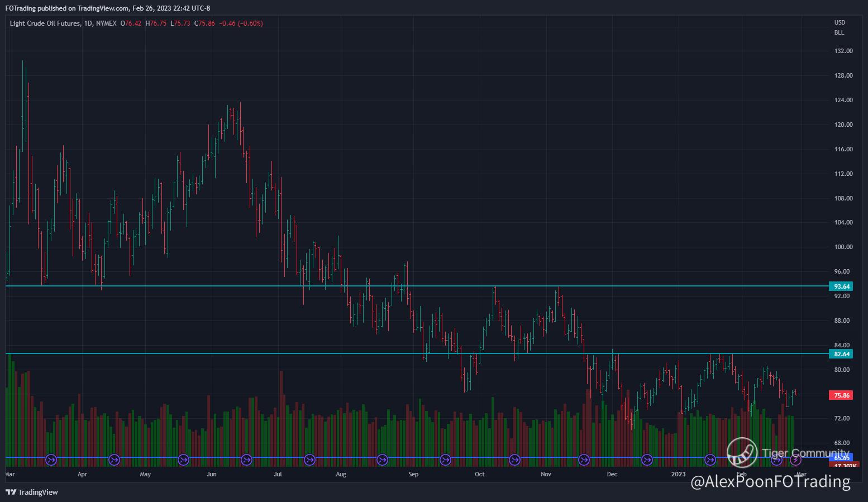This screenshot has height=502, width=868.
Task: Click the Apr label on the time axis
Action: click(x=82, y=475)
